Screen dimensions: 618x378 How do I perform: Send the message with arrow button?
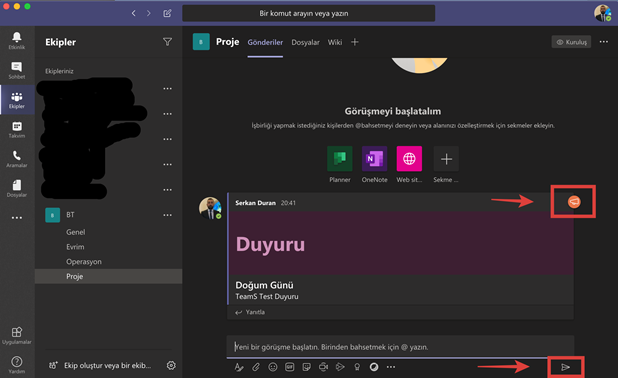click(x=566, y=367)
